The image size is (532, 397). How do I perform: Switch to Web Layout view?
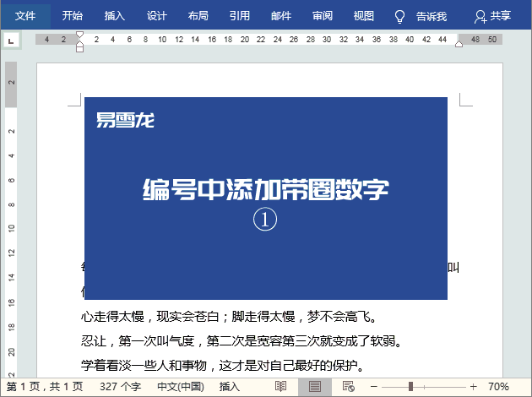click(349, 387)
